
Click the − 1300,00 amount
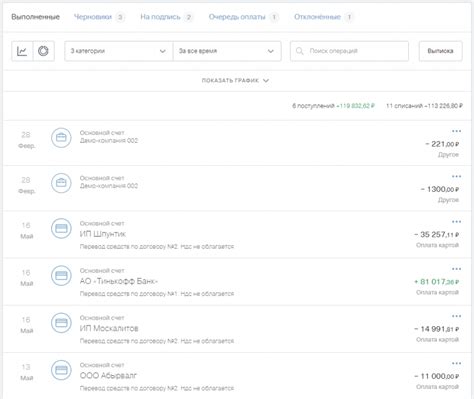point(440,189)
